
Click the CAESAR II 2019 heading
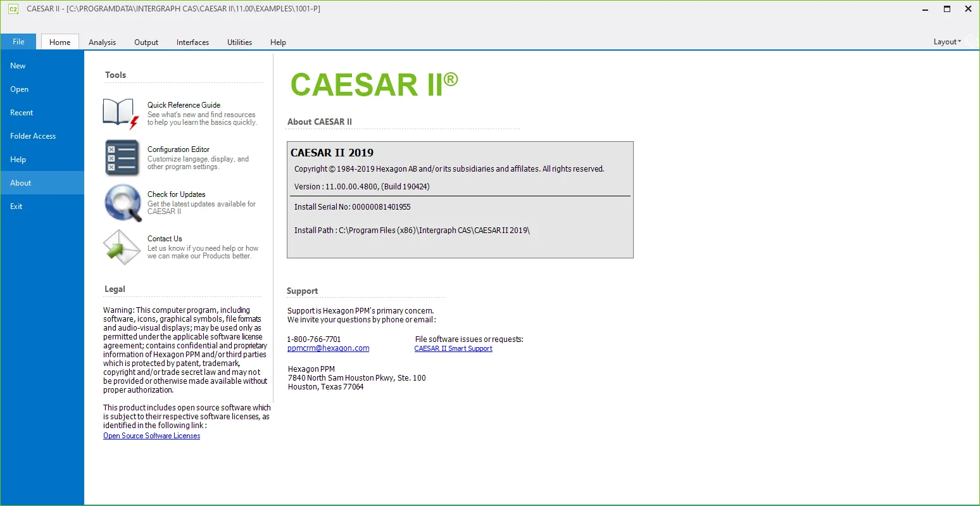pyautogui.click(x=332, y=153)
